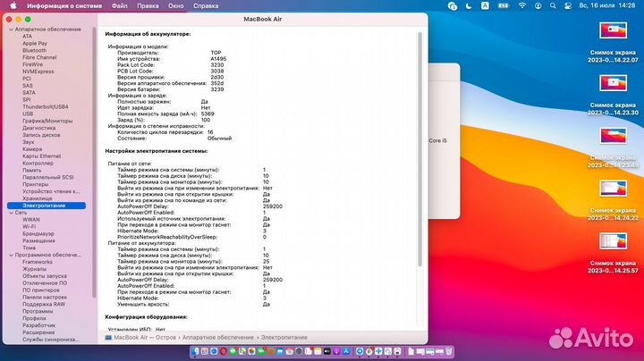Open FaceTime from the dock
The image size is (644, 361).
tap(261, 351)
